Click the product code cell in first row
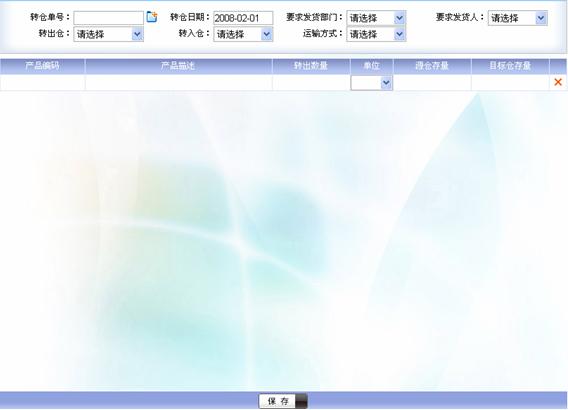Image resolution: width=568 pixels, height=410 pixels. pyautogui.click(x=42, y=83)
